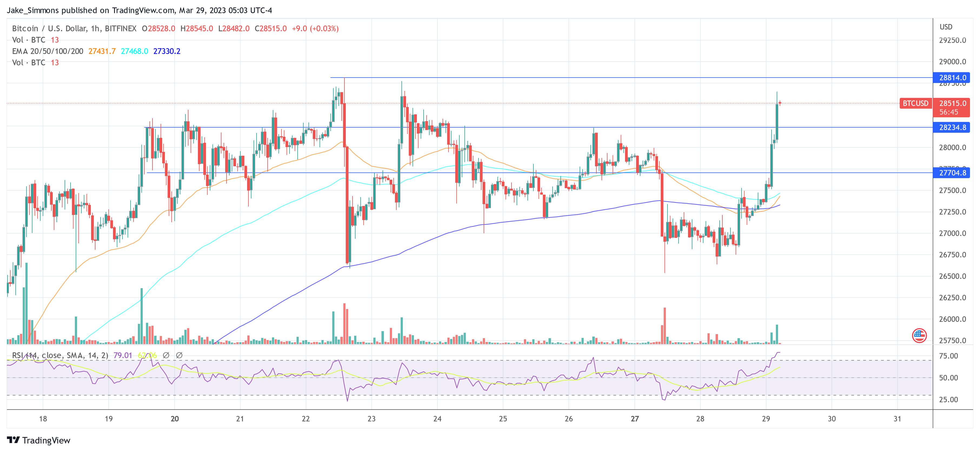Click the USD currency label

(x=946, y=27)
